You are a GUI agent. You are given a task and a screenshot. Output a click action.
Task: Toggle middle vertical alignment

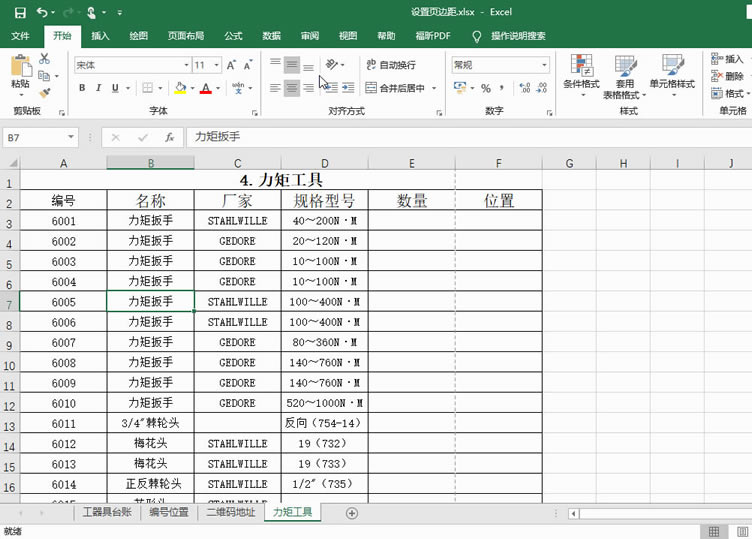tap(292, 65)
